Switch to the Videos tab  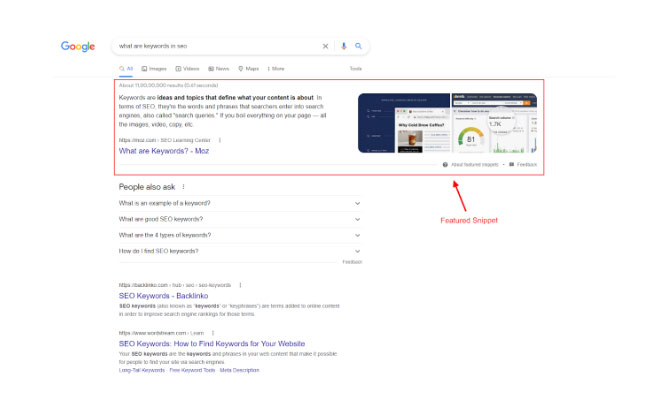(x=187, y=68)
